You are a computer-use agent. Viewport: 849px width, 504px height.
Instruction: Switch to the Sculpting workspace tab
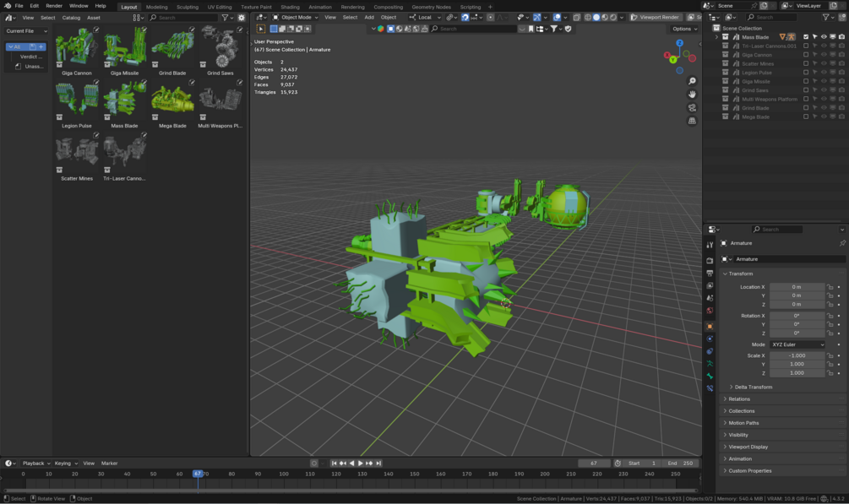[x=188, y=7]
